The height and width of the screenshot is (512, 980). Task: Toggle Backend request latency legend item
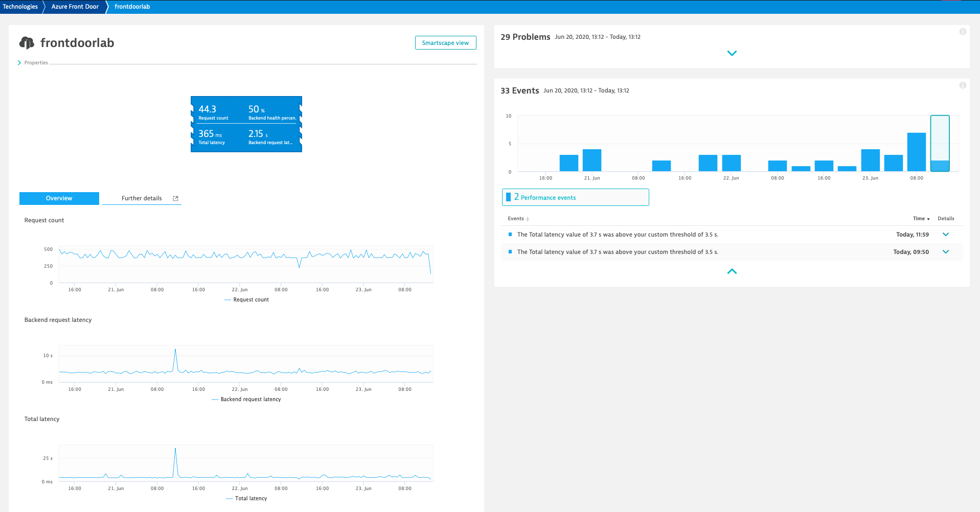246,400
